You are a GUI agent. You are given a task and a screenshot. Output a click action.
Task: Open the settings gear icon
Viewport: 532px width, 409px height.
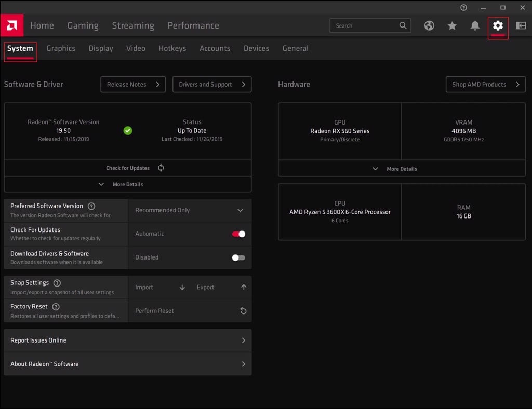[x=498, y=25]
